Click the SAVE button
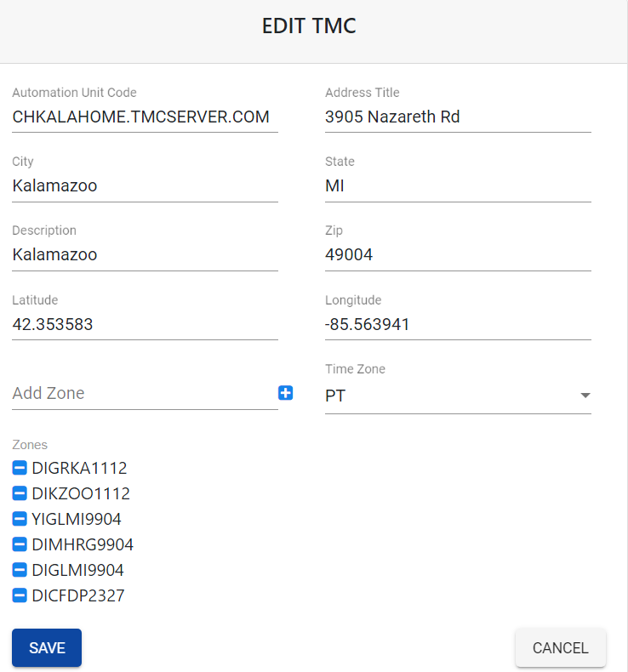The width and height of the screenshot is (628, 672). coord(47,647)
